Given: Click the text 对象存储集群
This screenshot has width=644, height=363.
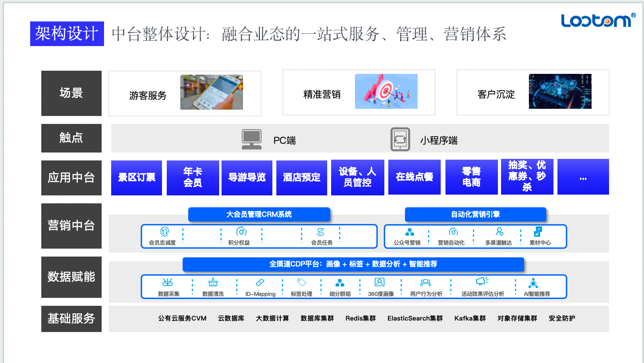Looking at the screenshot, I should pos(517,319).
